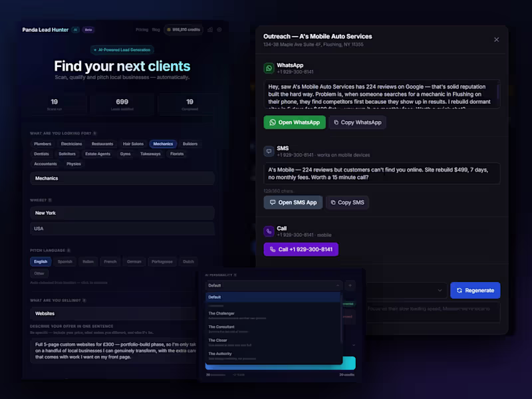
Task: Click the info icon beside 'What are you looking for?'
Action: [x=94, y=134]
